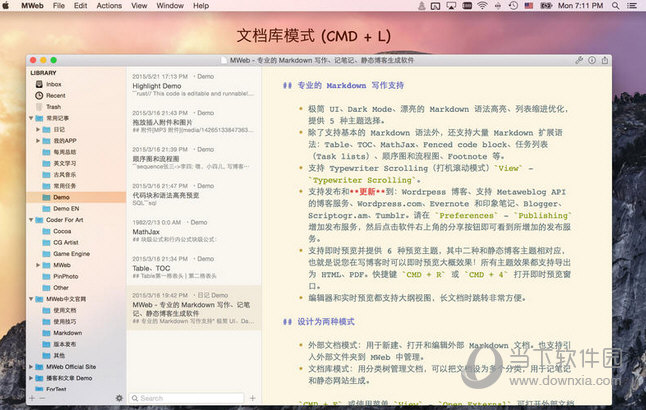This screenshot has width=646, height=410.
Task: Select the 版本发布 folder
Action: 64,344
